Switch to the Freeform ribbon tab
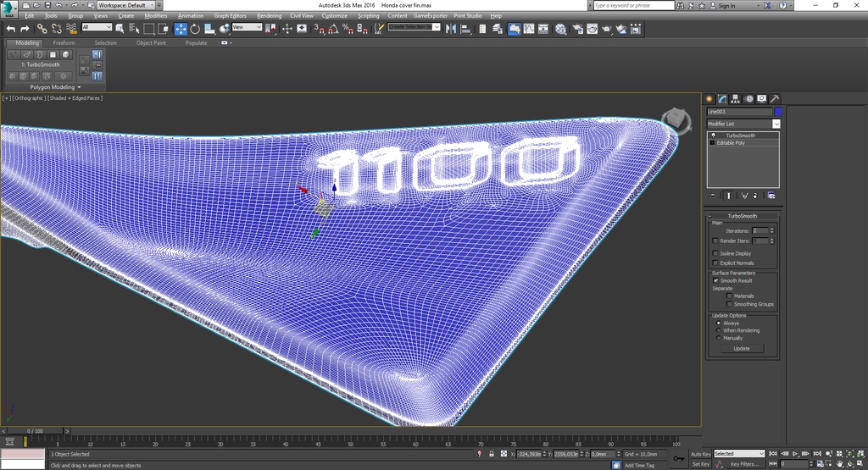 (64, 42)
